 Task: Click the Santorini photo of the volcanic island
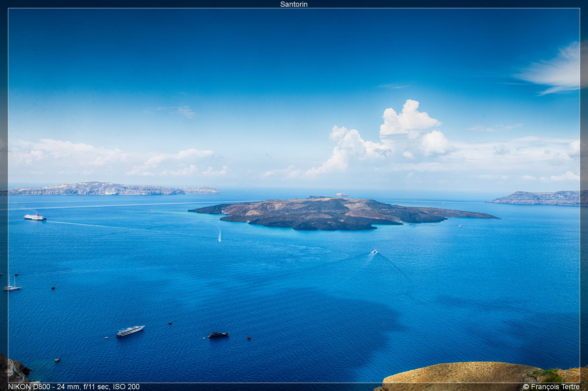tap(294, 195)
